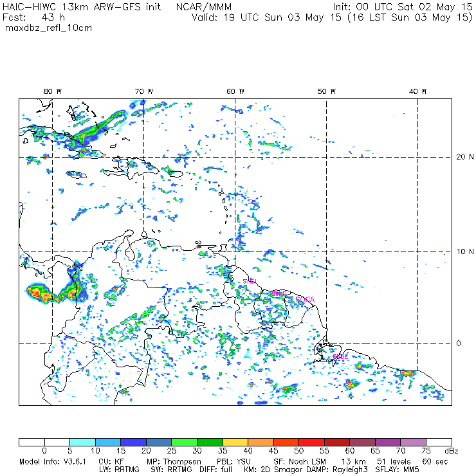Click the 'CU: KF' scheme label
Image resolution: width=476 pixels, height=476 pixels.
[111, 462]
